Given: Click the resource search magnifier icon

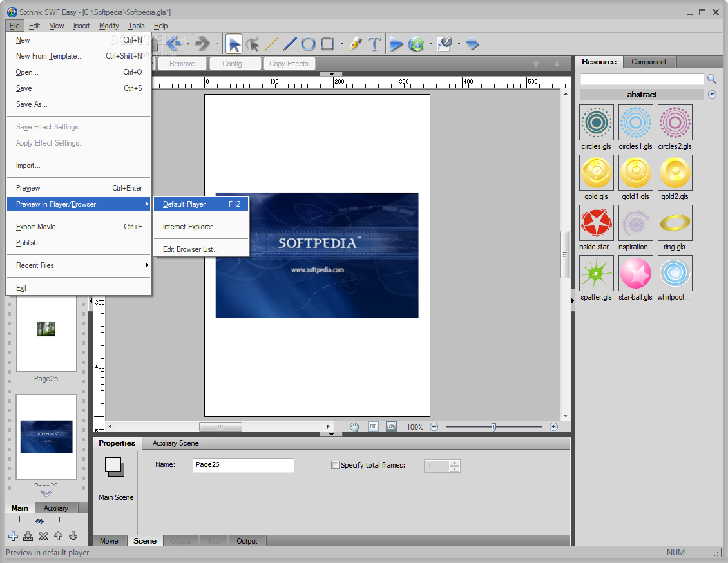Looking at the screenshot, I should [712, 79].
